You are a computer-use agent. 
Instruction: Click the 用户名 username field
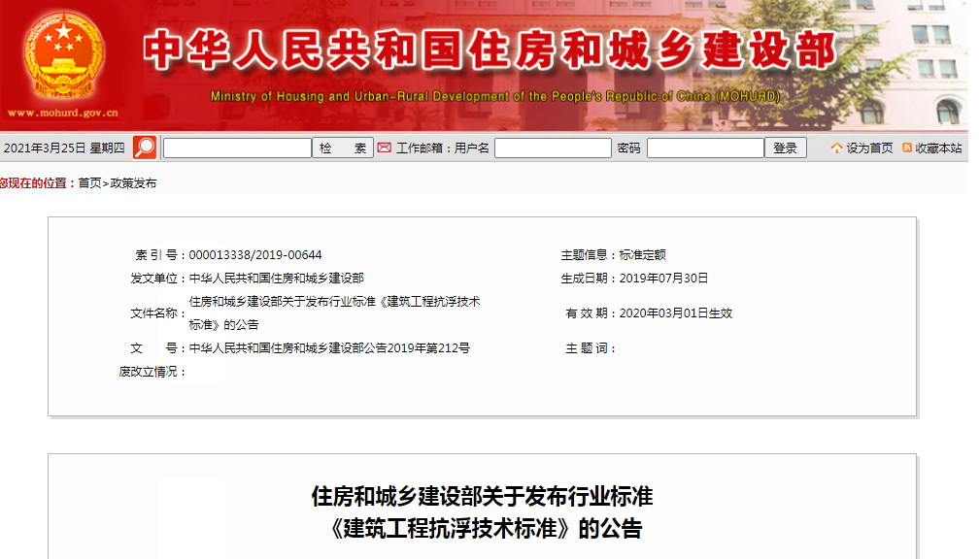553,147
